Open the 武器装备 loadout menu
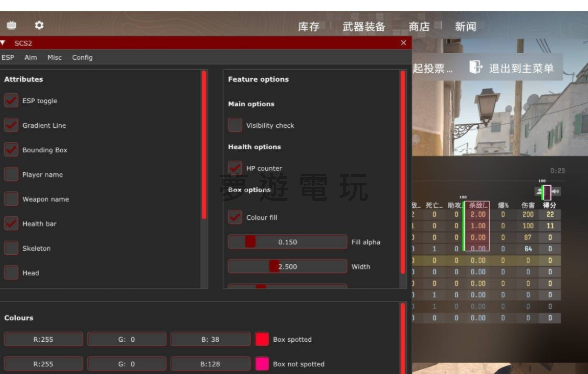Viewport: 588px width, 374px height. (364, 27)
